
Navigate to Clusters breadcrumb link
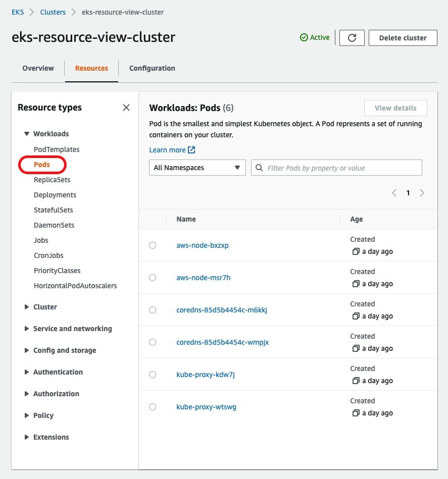[x=53, y=12]
